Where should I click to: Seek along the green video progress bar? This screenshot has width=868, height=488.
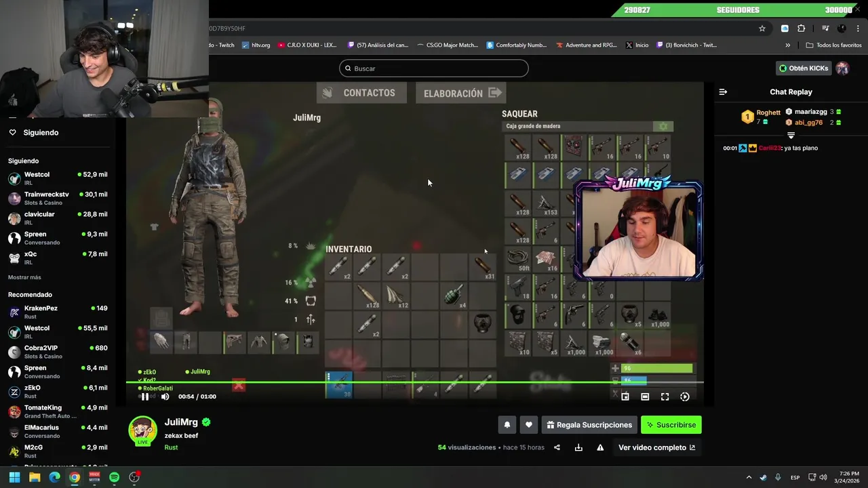click(414, 382)
